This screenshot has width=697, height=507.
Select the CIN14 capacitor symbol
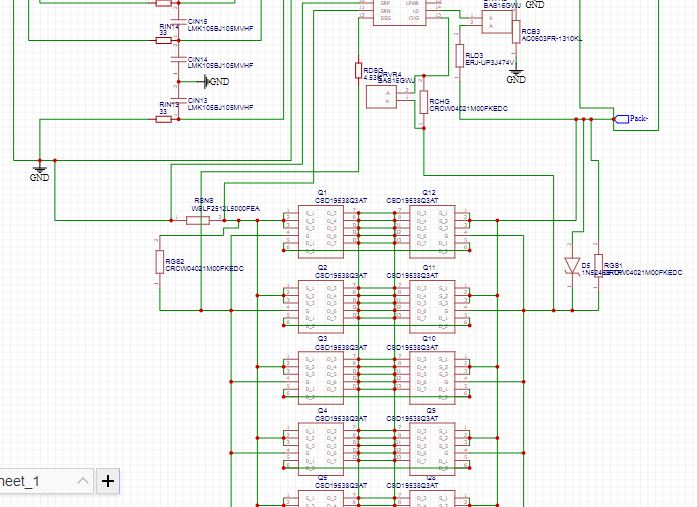179,59
